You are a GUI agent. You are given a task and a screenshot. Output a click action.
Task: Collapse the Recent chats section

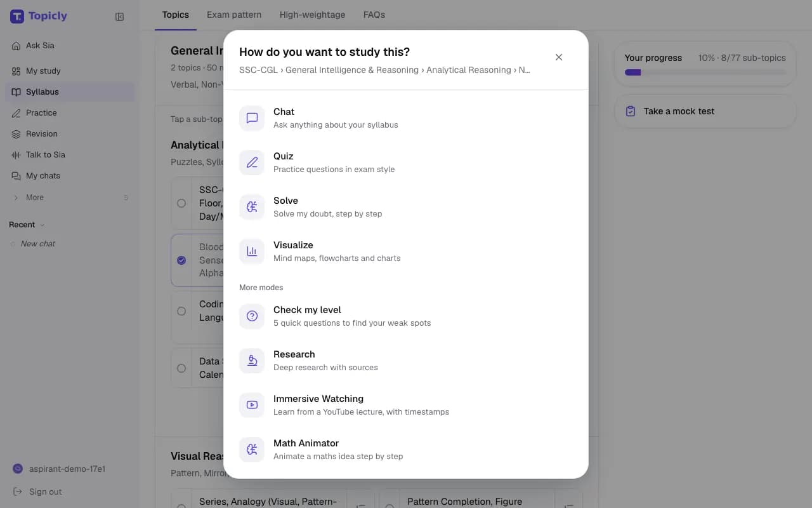coord(27,225)
